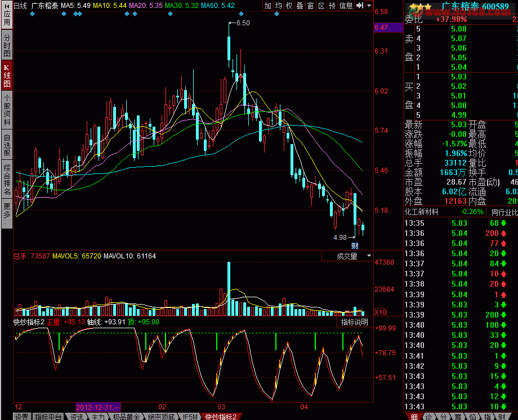Switch to the 极品黄金 indicator tab
Screen dimensions: 518x420
[x=126, y=417]
